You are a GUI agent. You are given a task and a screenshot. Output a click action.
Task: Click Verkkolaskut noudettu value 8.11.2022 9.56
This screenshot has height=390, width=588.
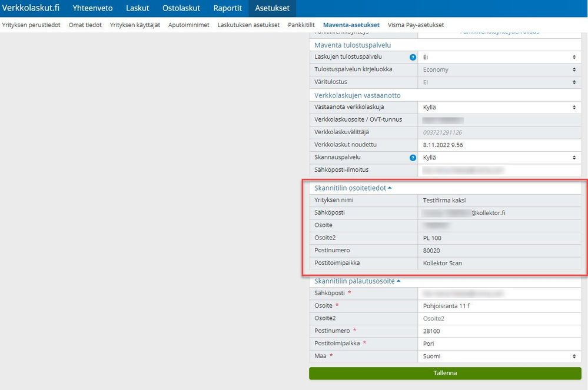click(443, 145)
